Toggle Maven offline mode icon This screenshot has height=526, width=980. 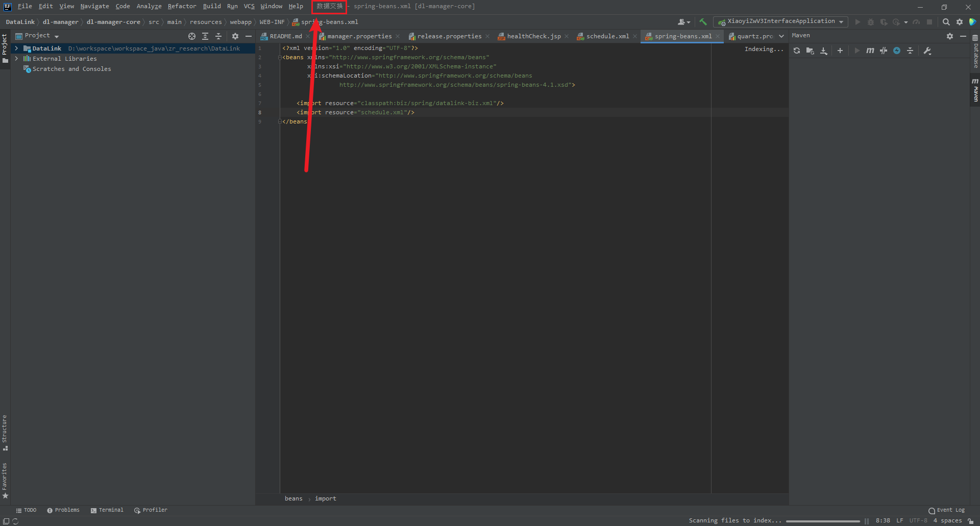(897, 51)
